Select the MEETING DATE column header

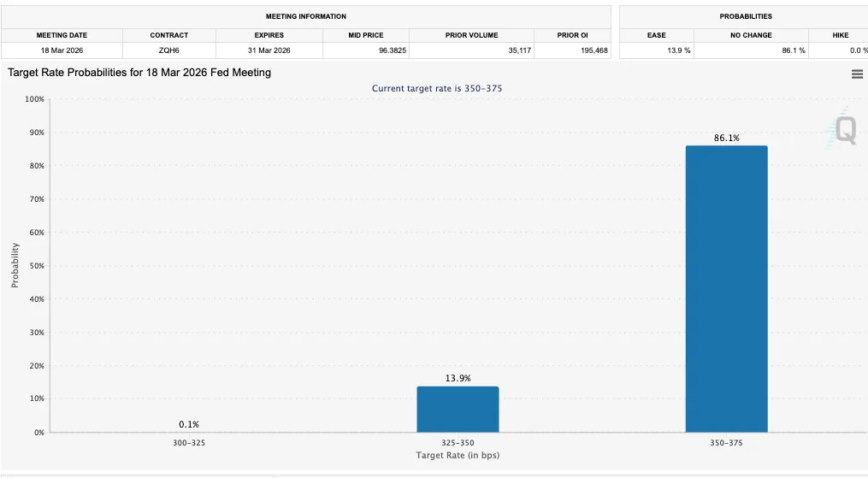coord(62,35)
